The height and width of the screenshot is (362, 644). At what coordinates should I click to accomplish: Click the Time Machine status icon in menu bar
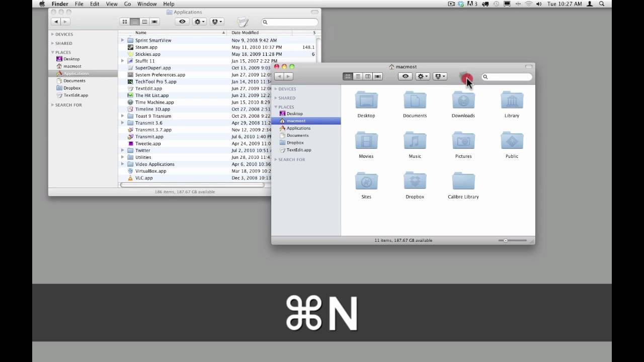point(496,4)
